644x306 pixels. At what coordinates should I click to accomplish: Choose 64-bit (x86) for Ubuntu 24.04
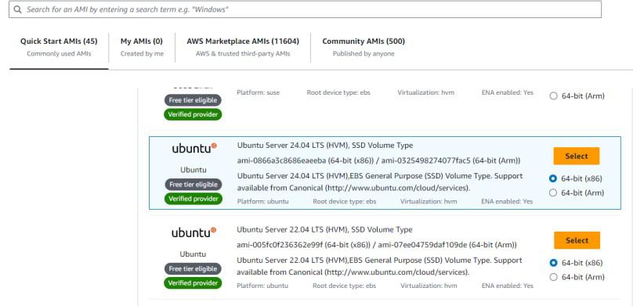(x=553, y=178)
